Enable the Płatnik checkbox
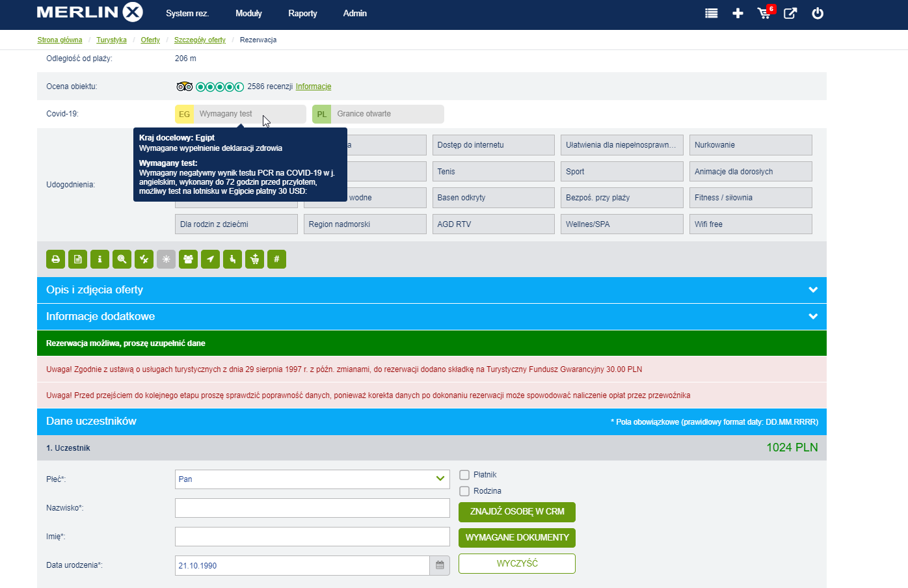 464,475
